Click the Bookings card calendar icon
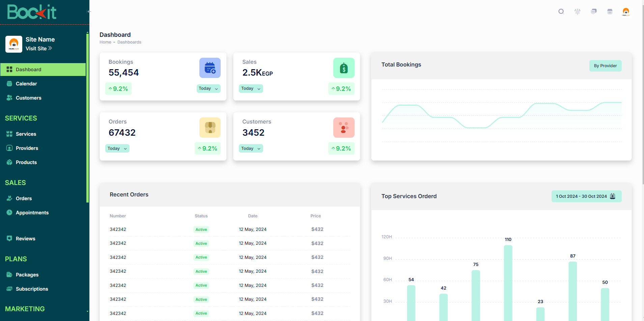The image size is (644, 321). point(210,68)
